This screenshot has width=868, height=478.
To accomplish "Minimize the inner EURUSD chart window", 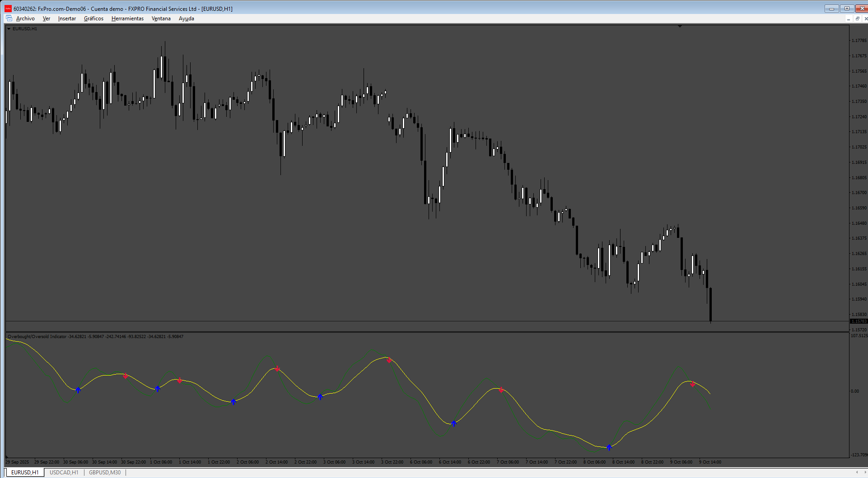I will pos(848,19).
